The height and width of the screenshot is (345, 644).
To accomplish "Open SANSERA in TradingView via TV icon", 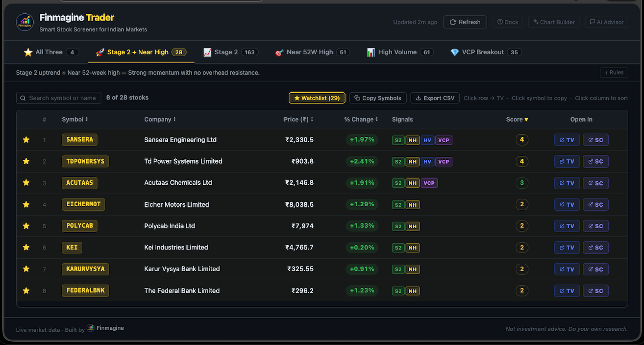I will [x=567, y=139].
